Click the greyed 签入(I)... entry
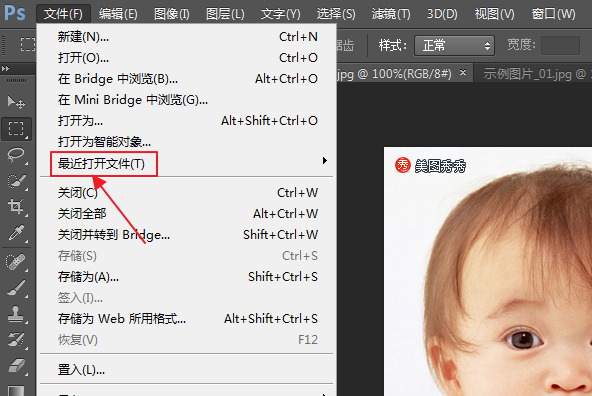592x396 pixels. pyautogui.click(x=187, y=298)
